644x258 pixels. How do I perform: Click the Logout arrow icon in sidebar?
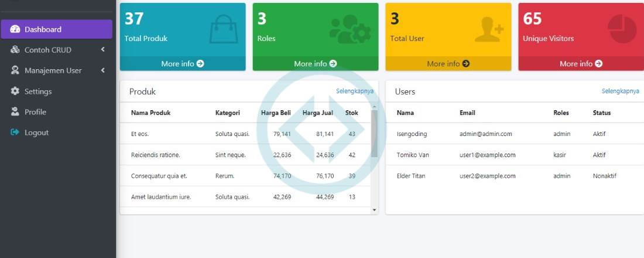(15, 133)
